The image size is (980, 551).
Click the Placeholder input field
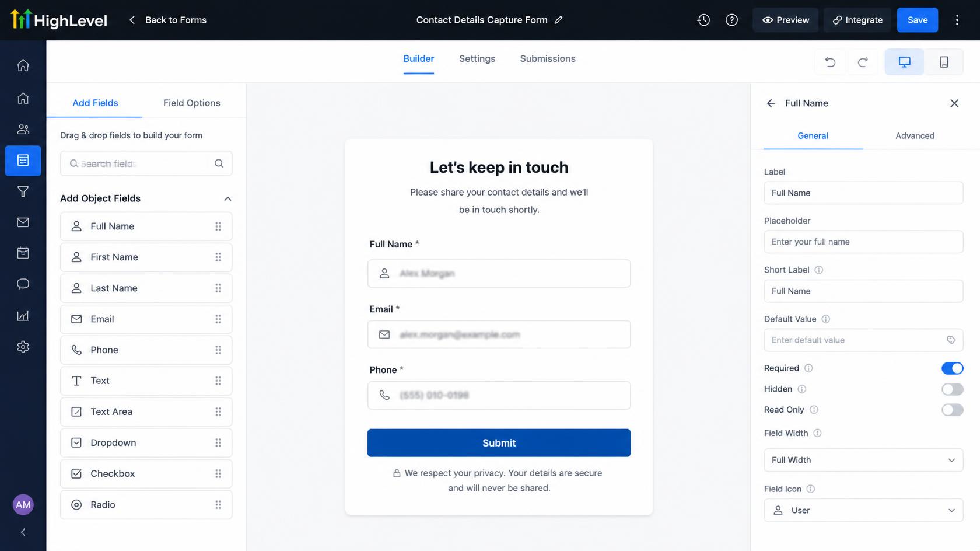coord(863,242)
